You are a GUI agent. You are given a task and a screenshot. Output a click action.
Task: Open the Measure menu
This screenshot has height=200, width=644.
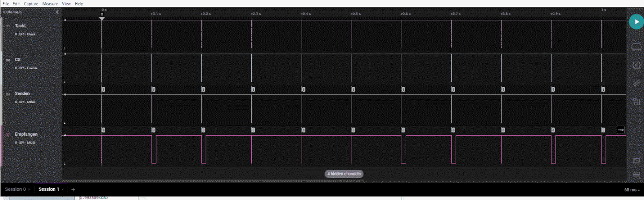50,3
